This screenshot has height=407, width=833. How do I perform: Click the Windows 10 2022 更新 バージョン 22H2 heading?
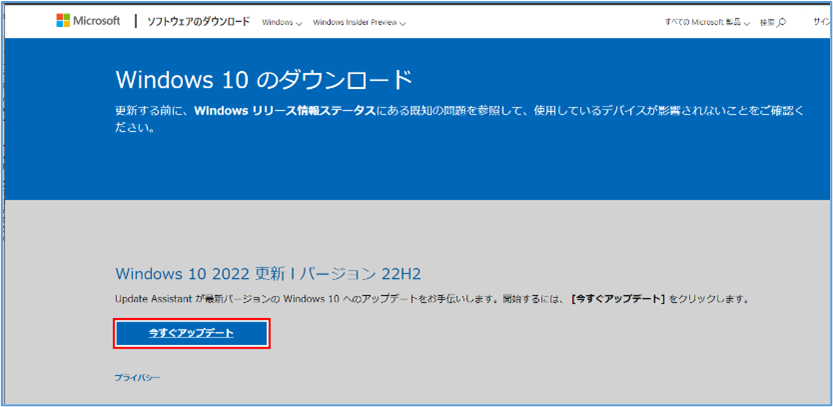tap(268, 274)
